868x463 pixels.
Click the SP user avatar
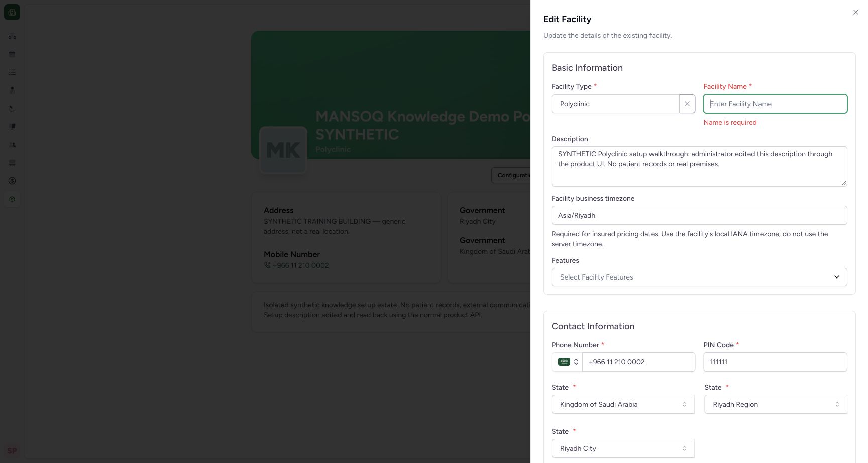tap(12, 451)
